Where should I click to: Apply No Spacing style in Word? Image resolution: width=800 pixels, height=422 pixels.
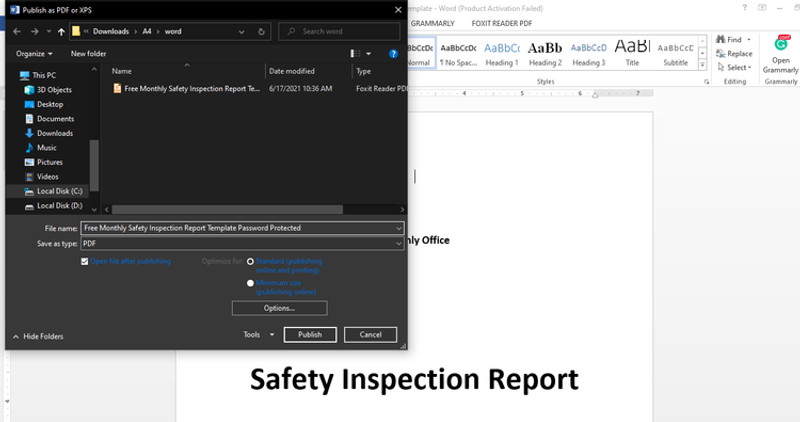458,53
